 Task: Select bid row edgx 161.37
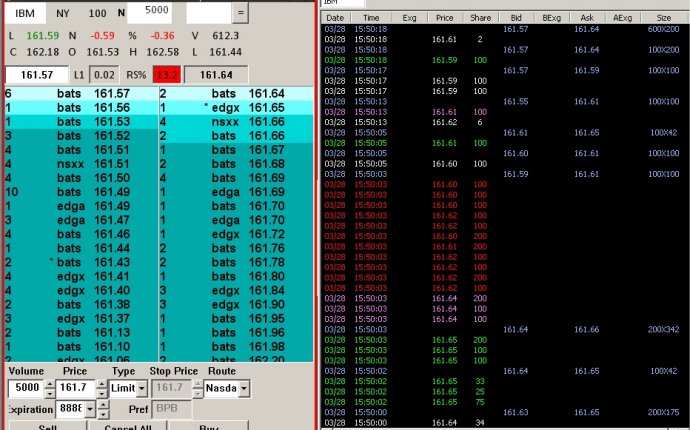81,319
